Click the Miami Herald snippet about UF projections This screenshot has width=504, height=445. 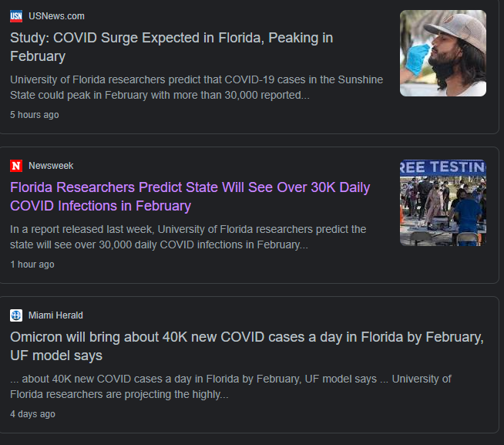(230, 386)
